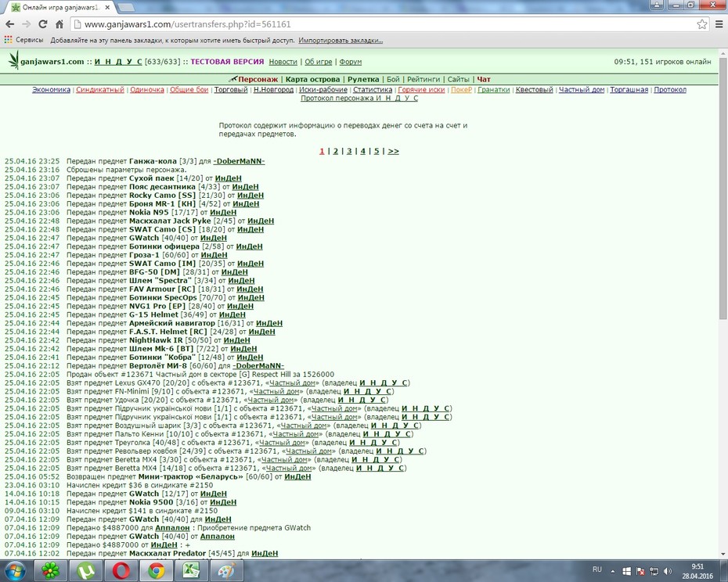Go to the Горячие иски link

pyautogui.click(x=421, y=90)
